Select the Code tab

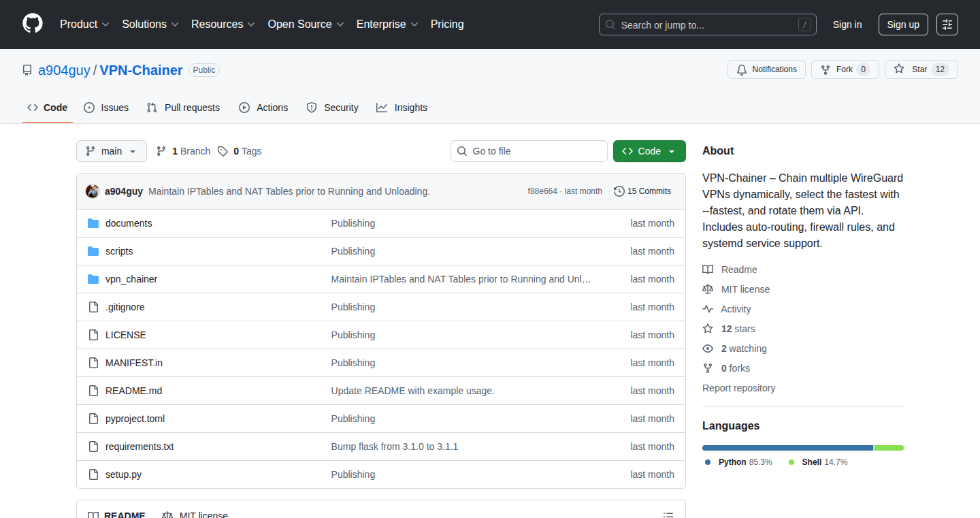[48, 108]
